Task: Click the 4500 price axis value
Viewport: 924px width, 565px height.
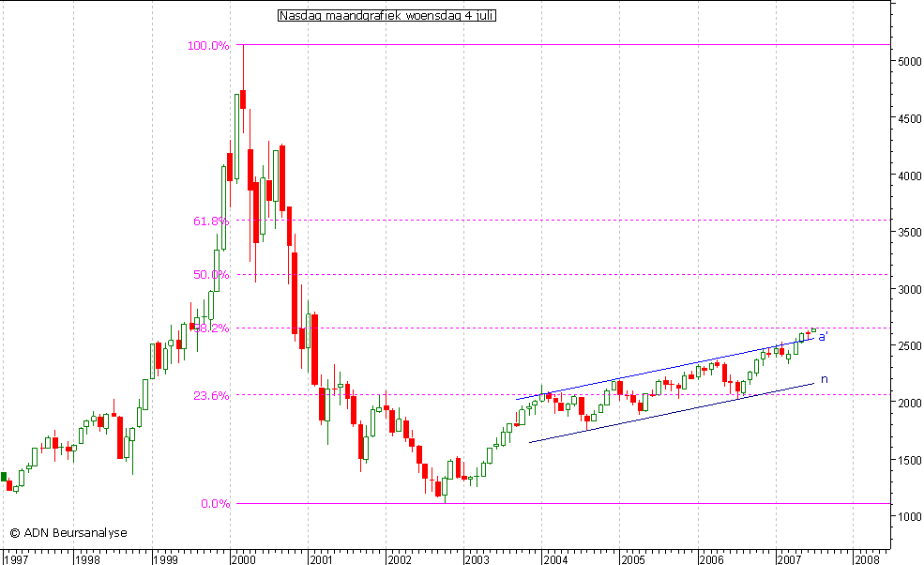Action: [x=909, y=118]
